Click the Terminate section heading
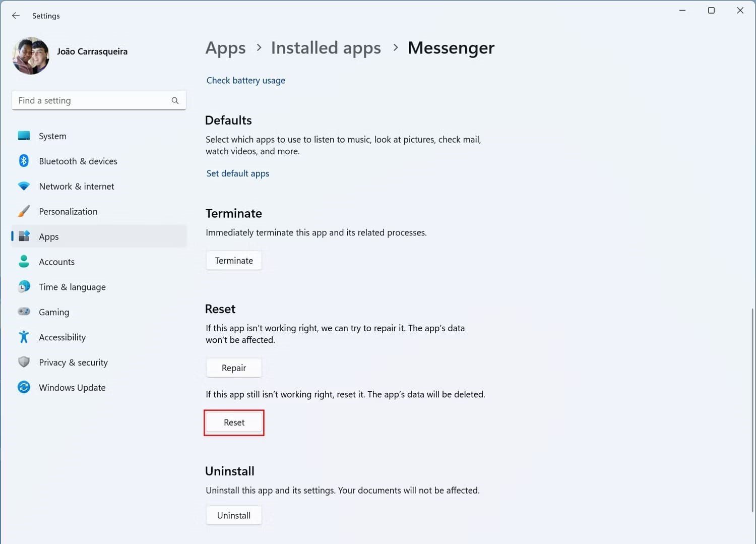The width and height of the screenshot is (756, 544). click(234, 213)
